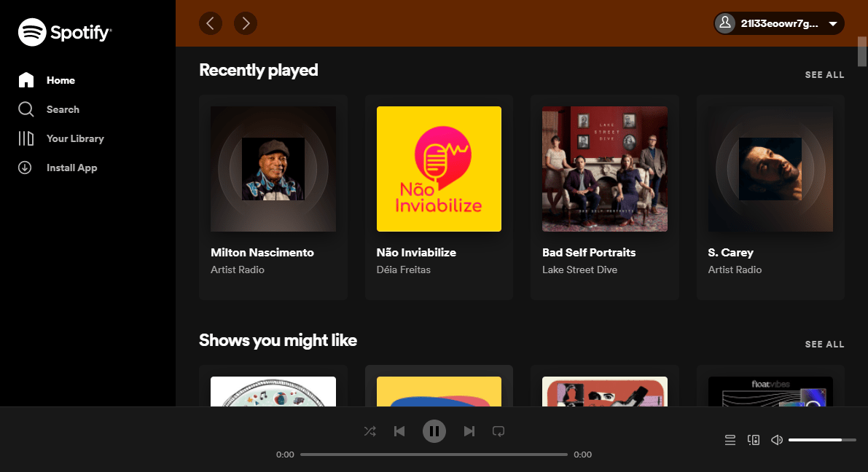
Task: Click the Install App download icon
Action: (x=25, y=168)
